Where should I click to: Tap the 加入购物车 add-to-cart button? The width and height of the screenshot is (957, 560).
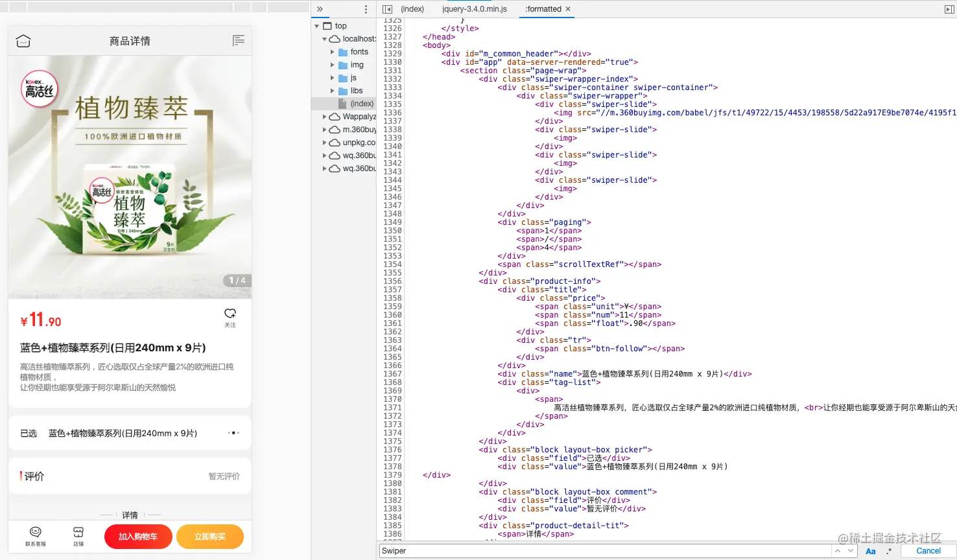[x=138, y=537]
